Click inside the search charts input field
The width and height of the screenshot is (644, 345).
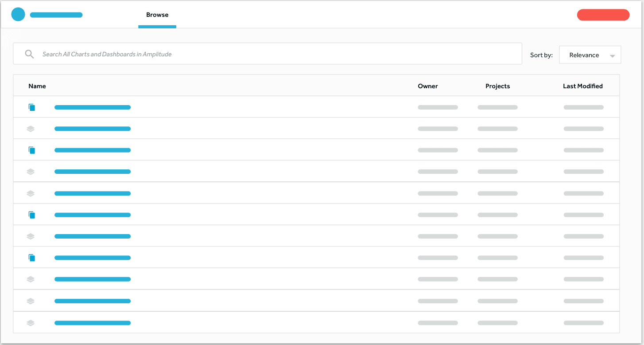click(x=266, y=54)
